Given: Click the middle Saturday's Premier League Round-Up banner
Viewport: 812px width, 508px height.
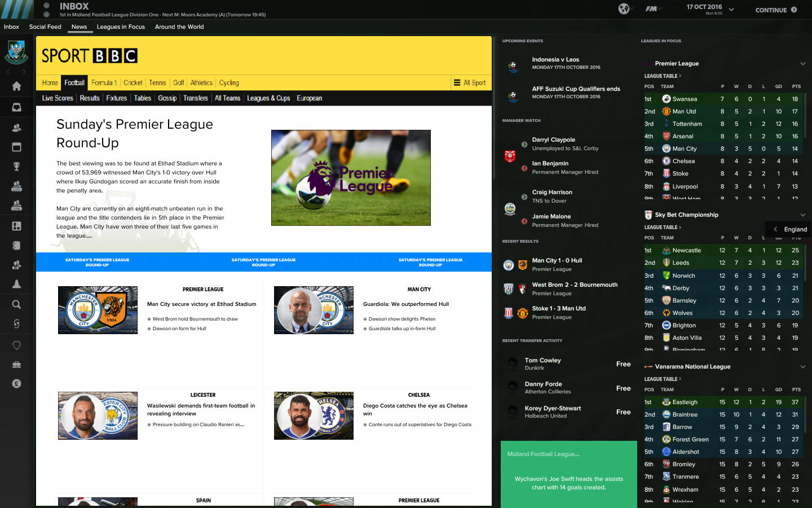Looking at the screenshot, I should tap(263, 262).
